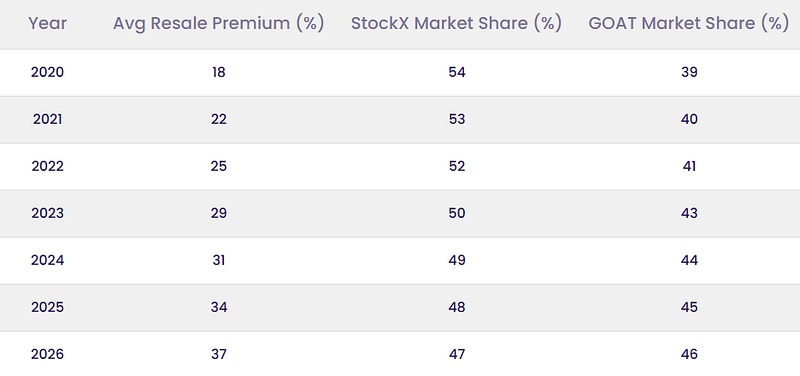Click StockX share value 50

pyautogui.click(x=457, y=213)
